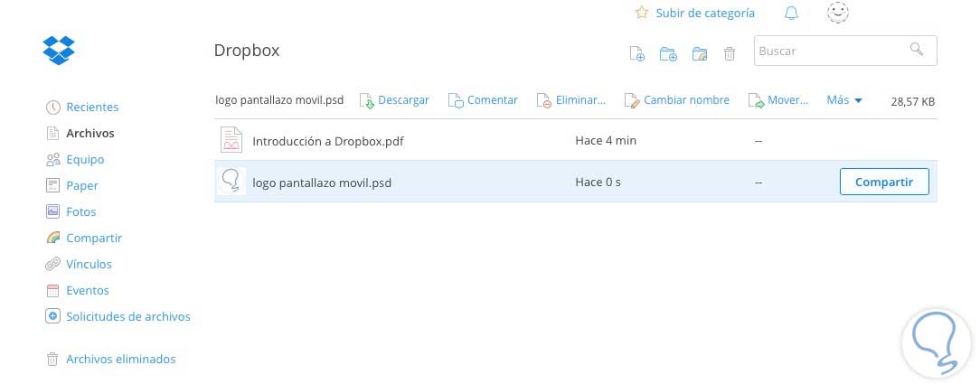980x384 pixels.
Task: Click the Eliminar... link
Action: click(x=580, y=100)
